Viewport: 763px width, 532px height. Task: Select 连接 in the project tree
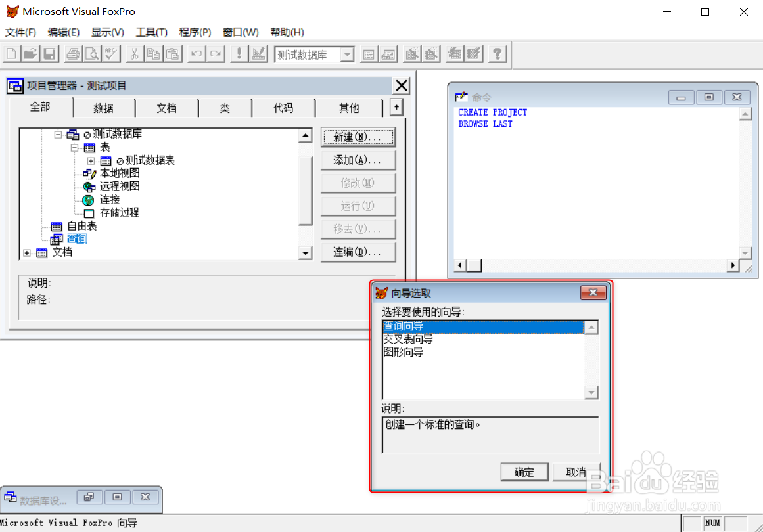click(x=110, y=200)
